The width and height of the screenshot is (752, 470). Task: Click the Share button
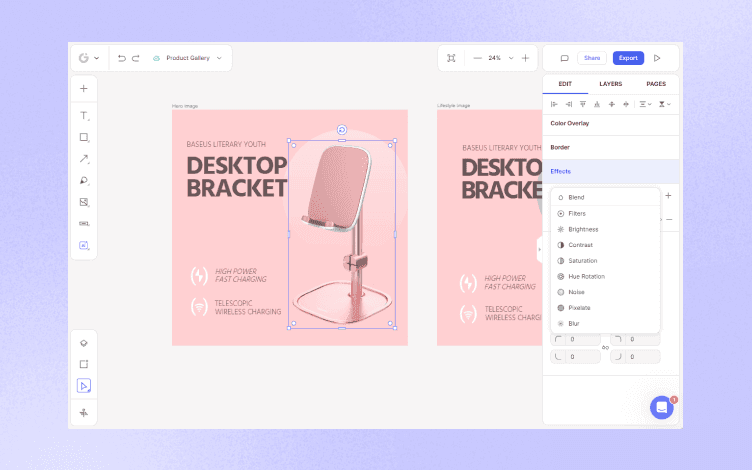point(592,58)
